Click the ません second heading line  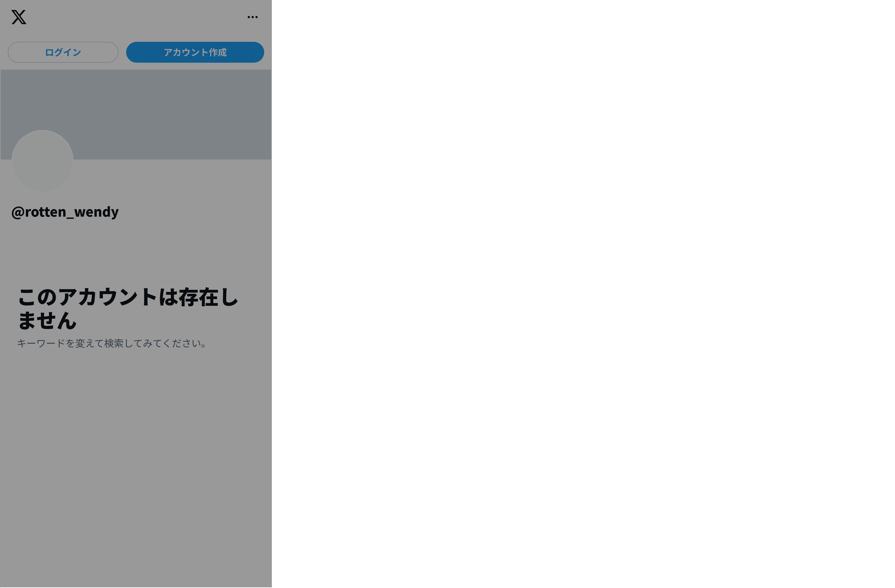coord(47,321)
